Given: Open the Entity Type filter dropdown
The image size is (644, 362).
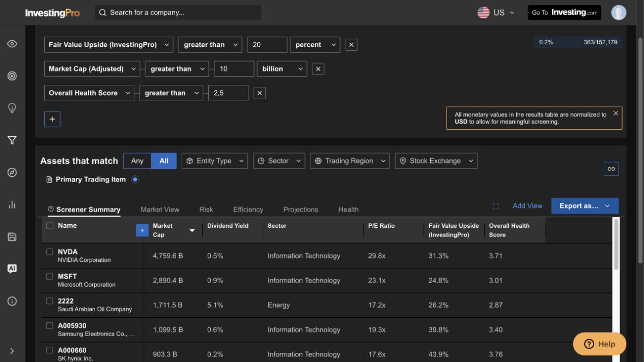Looking at the screenshot, I should coord(215,161).
